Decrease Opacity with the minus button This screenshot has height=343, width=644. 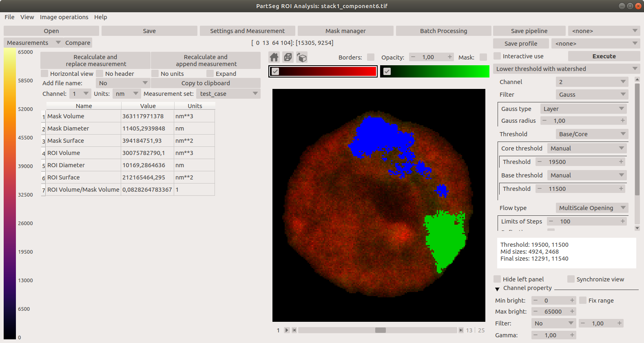tap(413, 57)
